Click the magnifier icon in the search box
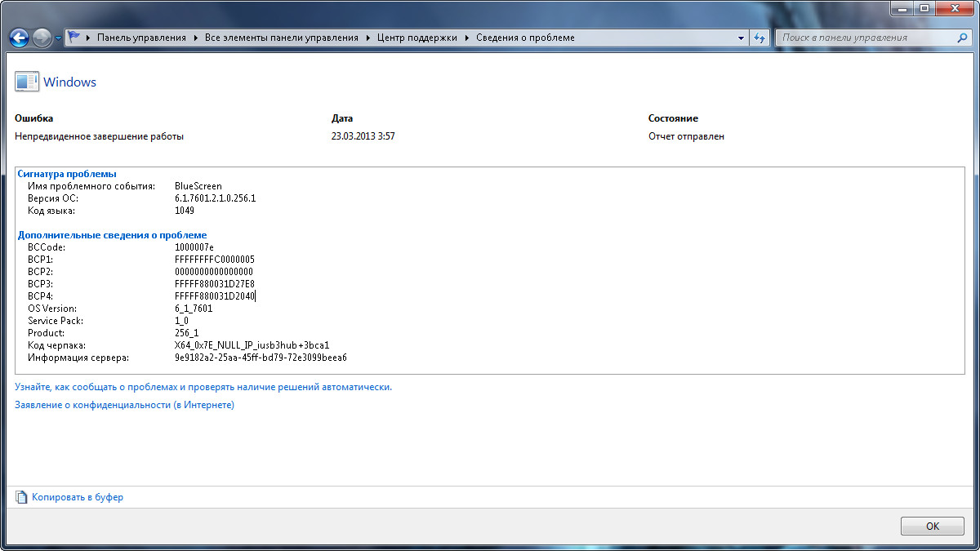980x551 pixels. [962, 38]
